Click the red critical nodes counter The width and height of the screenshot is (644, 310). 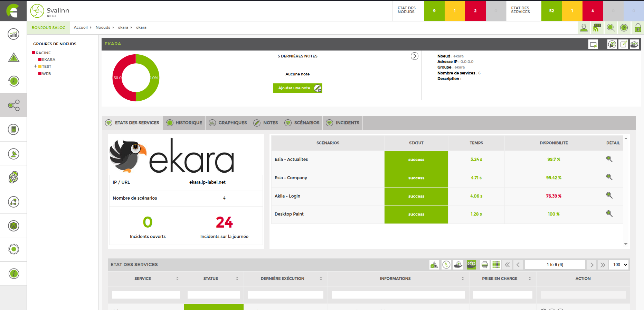click(x=475, y=11)
